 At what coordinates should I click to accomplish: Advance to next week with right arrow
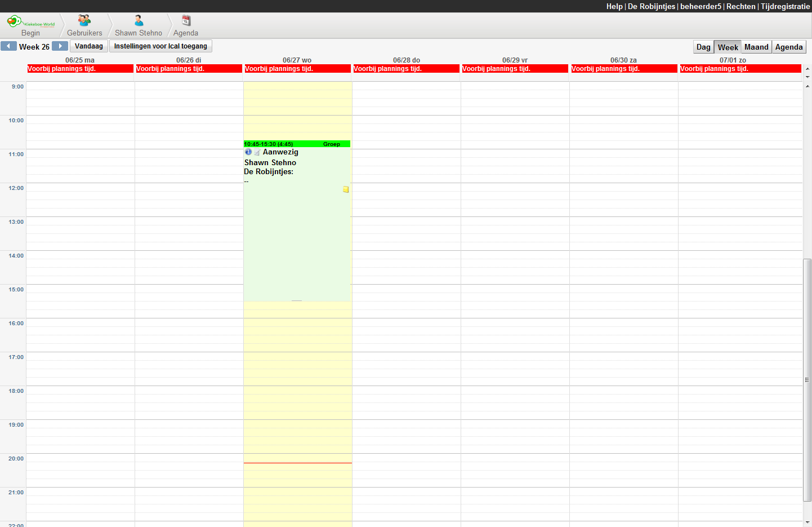click(60, 46)
